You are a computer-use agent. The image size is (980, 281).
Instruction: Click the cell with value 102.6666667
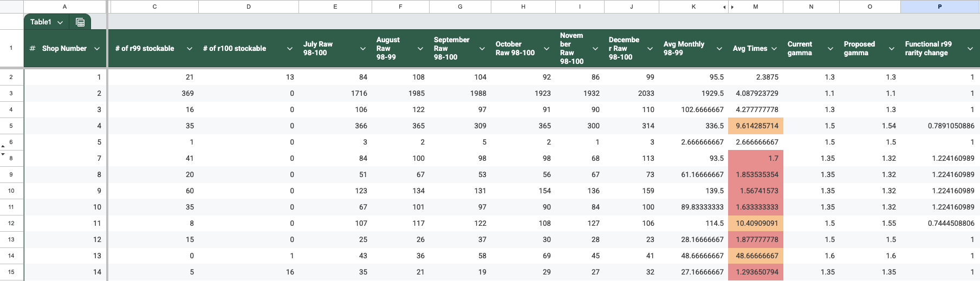[x=693, y=109]
